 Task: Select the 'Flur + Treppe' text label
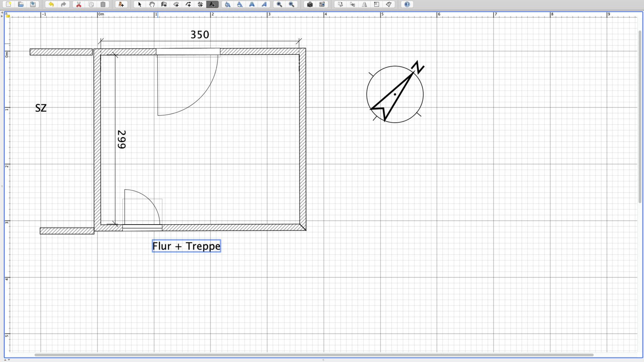(x=186, y=246)
